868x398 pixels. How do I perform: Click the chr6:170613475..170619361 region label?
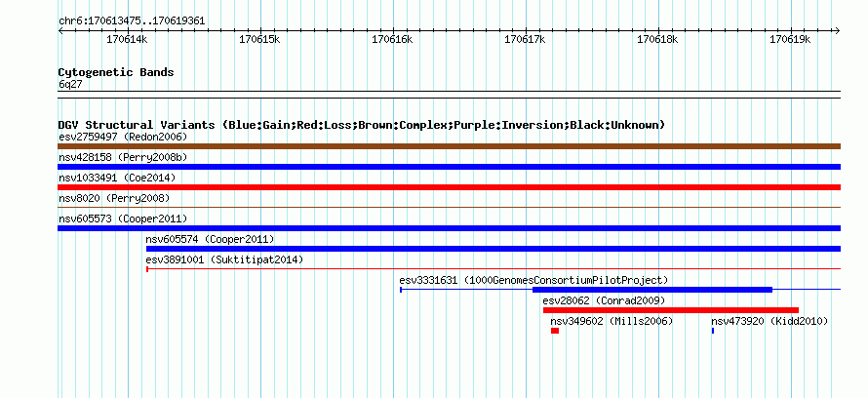click(x=132, y=21)
